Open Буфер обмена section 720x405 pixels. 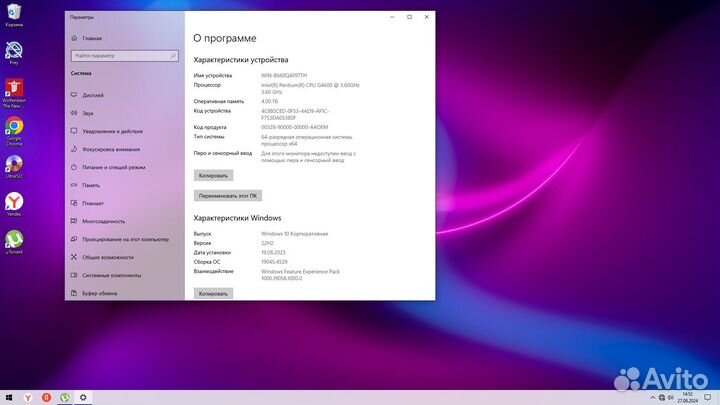point(124,293)
